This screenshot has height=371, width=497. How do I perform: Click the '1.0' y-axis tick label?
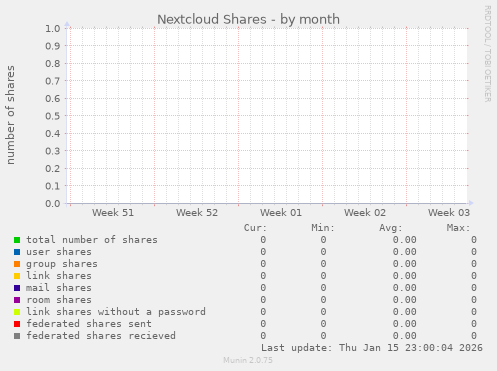tap(53, 28)
